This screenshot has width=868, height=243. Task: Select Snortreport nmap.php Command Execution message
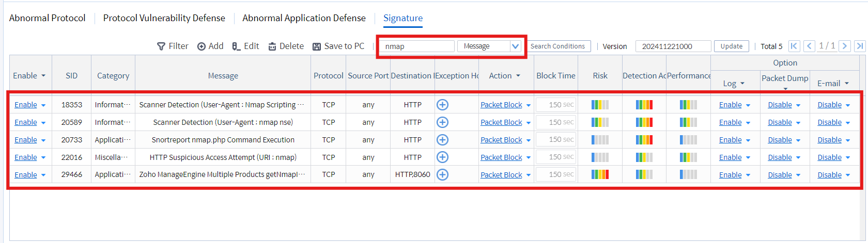tap(223, 140)
